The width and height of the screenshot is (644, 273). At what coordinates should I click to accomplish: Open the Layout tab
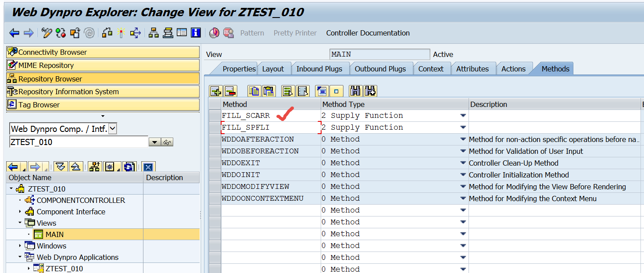tap(273, 69)
